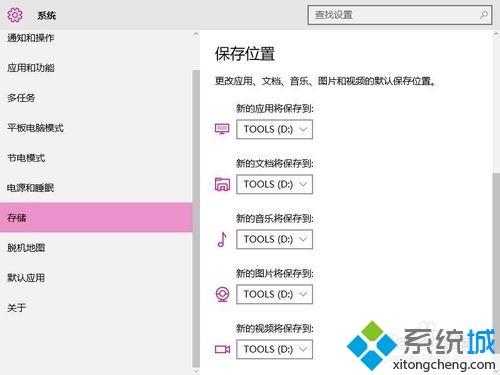Click the 新的音乐将保存到 label
The height and width of the screenshot is (375, 500).
(x=275, y=218)
